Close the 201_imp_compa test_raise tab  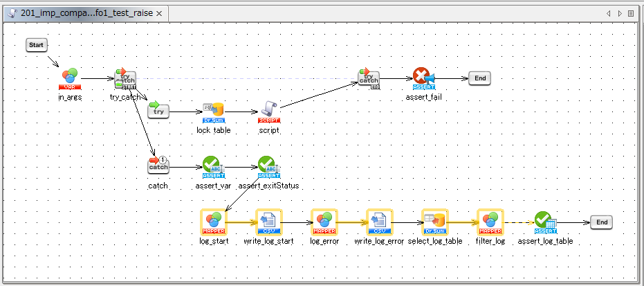coord(158,13)
